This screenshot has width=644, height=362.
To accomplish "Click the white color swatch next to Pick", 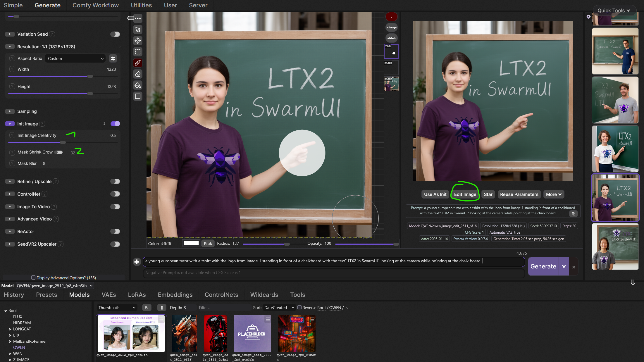I will coord(191,243).
